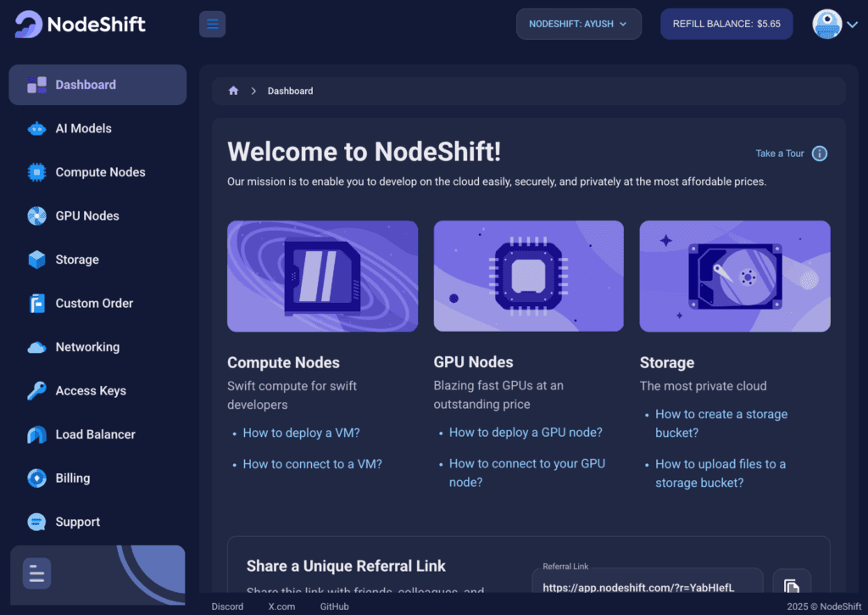Image resolution: width=868 pixels, height=615 pixels.
Task: Click the Support chat bubble icon
Action: click(x=37, y=522)
